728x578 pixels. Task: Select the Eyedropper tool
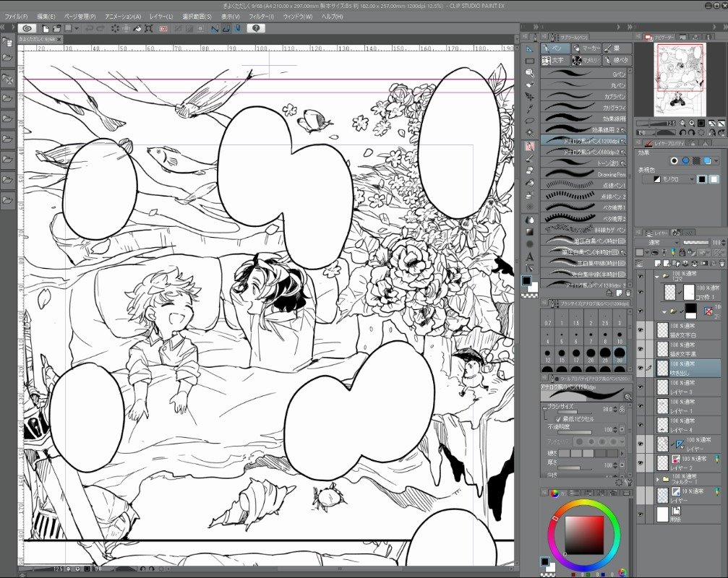pyautogui.click(x=530, y=109)
